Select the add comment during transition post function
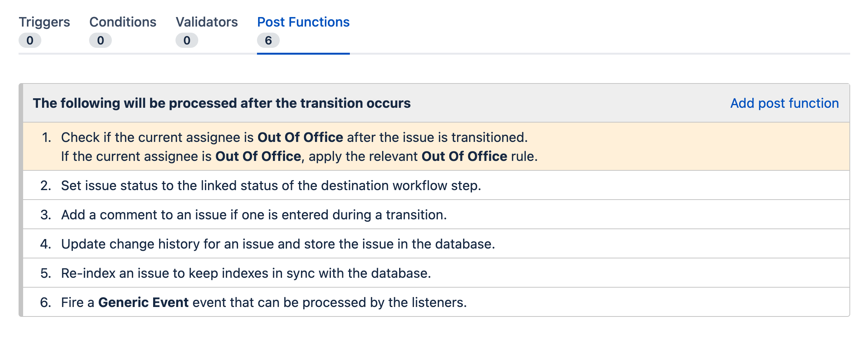 254,215
